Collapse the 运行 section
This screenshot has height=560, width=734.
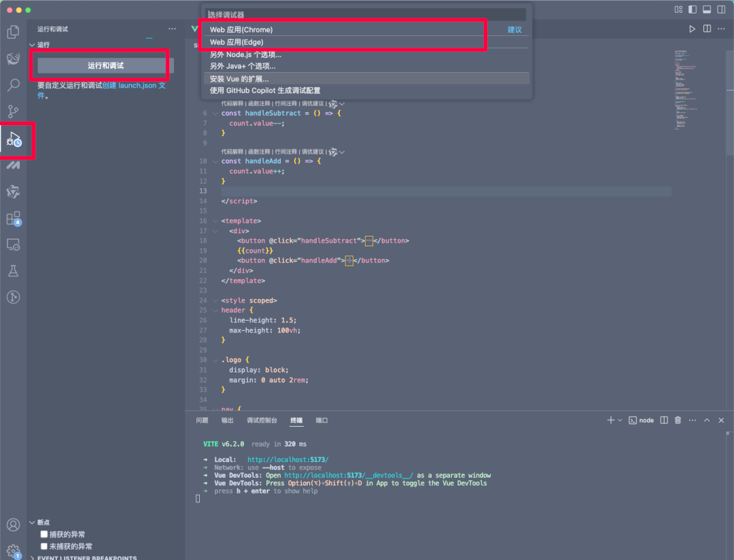[x=33, y=45]
